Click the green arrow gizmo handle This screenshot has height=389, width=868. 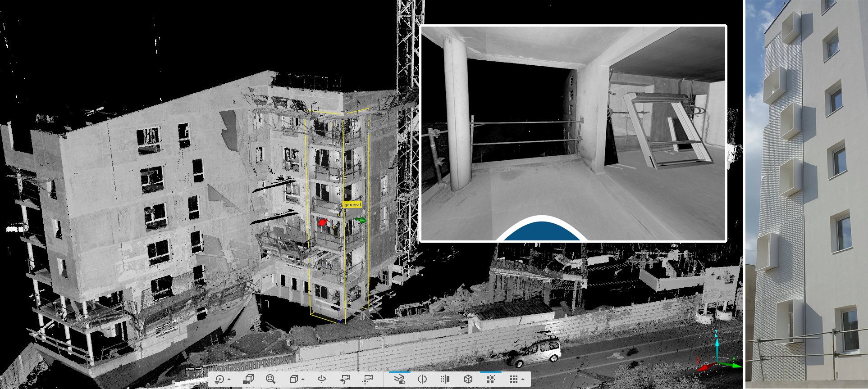pyautogui.click(x=361, y=220)
